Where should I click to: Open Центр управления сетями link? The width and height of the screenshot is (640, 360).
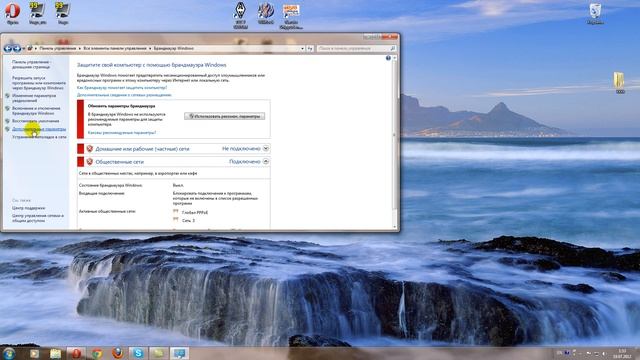38,218
